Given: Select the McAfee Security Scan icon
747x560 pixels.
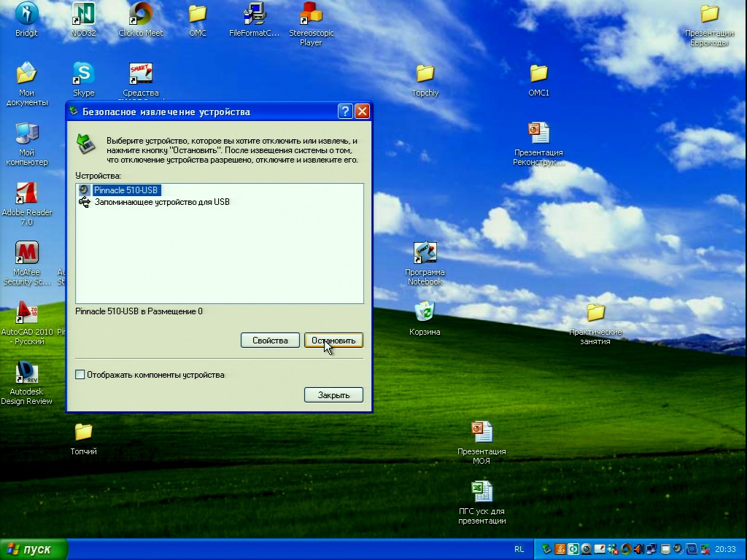Looking at the screenshot, I should pos(27,263).
